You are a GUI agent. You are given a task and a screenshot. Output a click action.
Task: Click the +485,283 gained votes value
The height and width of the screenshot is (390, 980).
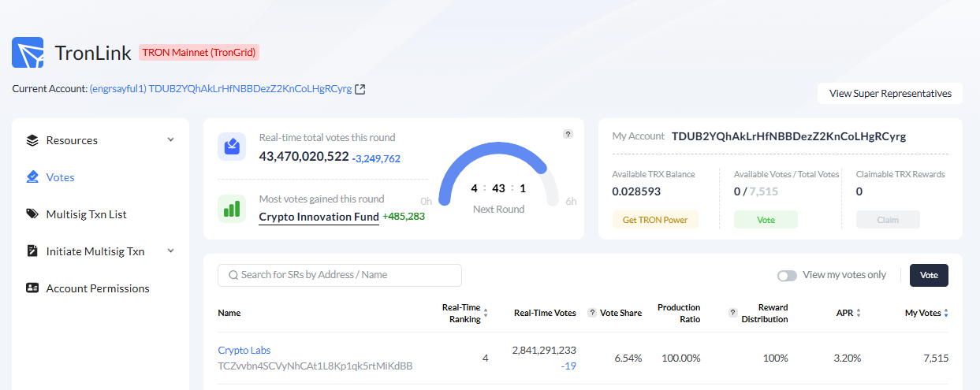pos(404,216)
